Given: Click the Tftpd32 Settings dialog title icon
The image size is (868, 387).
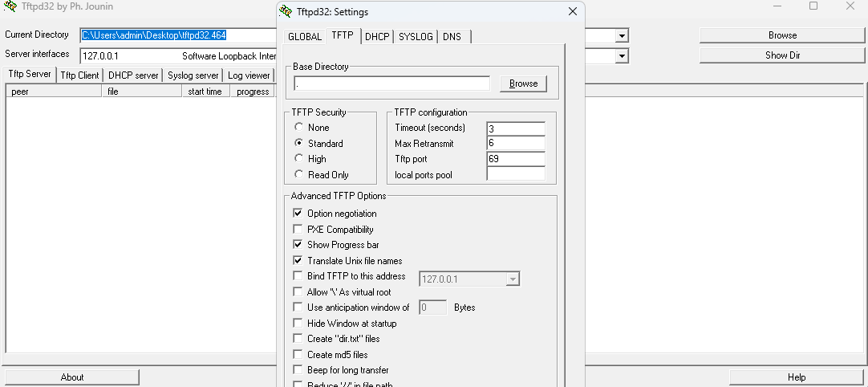Looking at the screenshot, I should click(x=285, y=12).
